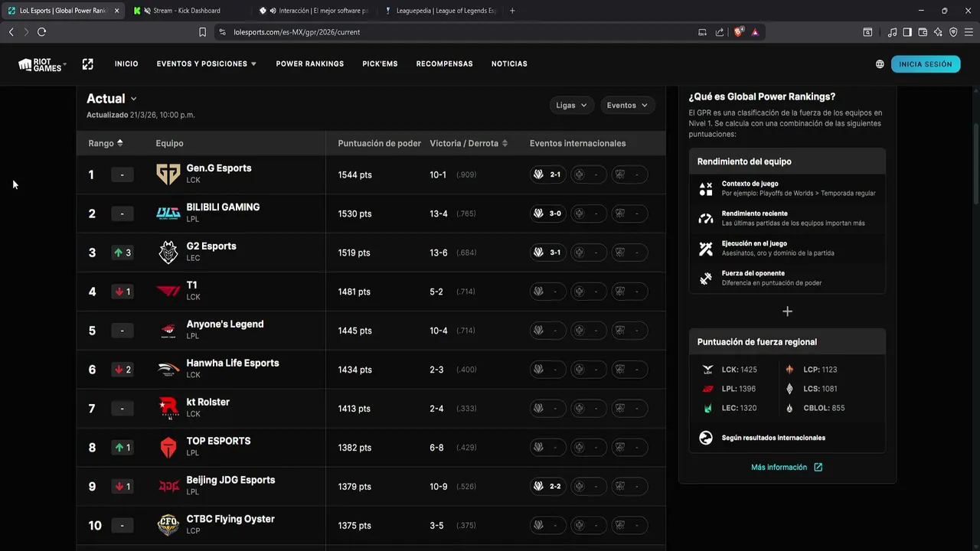980x551 pixels.
Task: Click the share page icon in address bar
Action: (720, 32)
